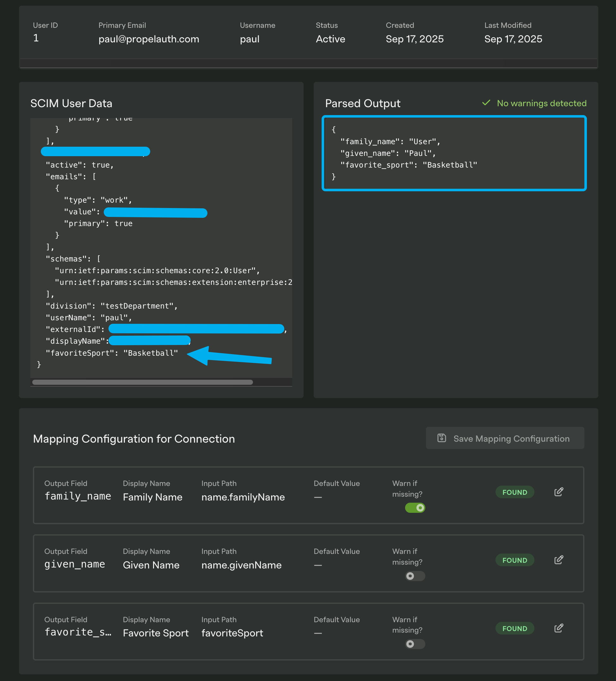Select the Parsed Output panel header
The image size is (616, 681).
(363, 103)
